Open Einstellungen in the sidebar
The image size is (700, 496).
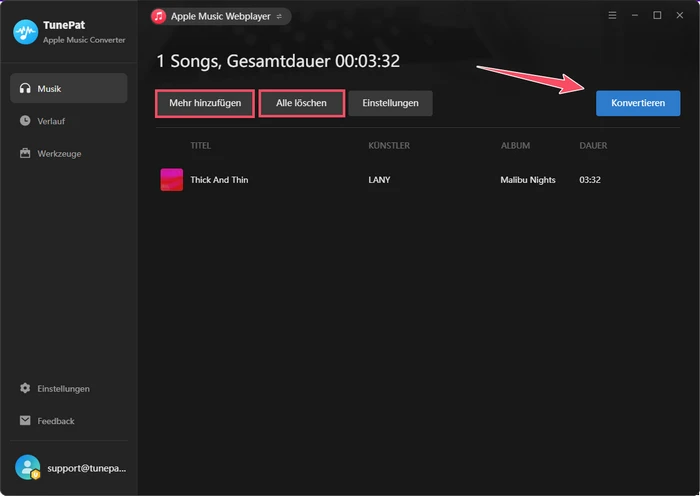69,388
